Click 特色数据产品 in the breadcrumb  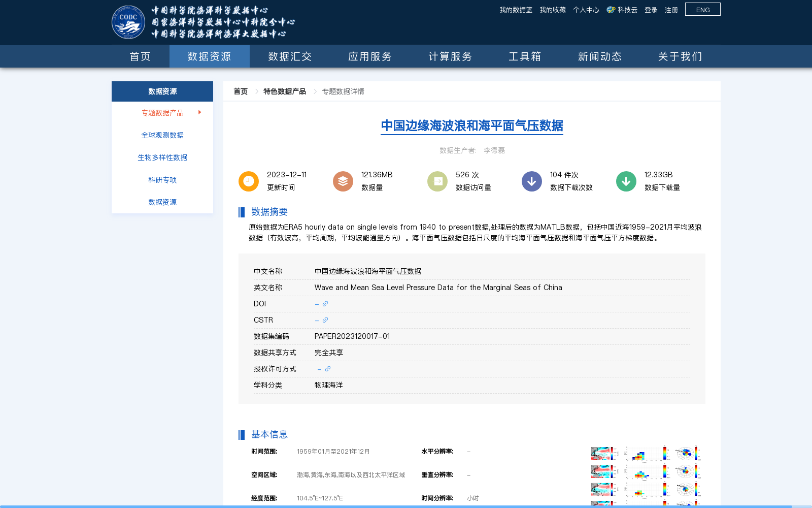(285, 91)
